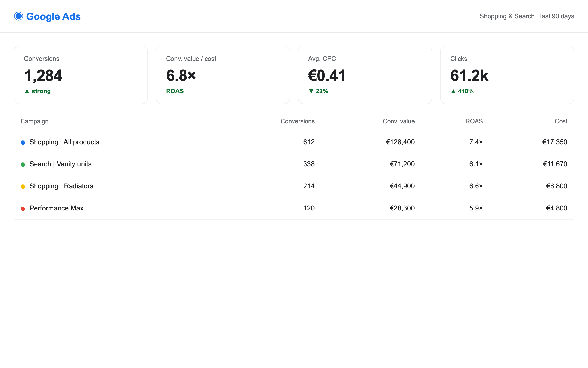Click the Shopping & Search last 90 days label

coord(527,16)
